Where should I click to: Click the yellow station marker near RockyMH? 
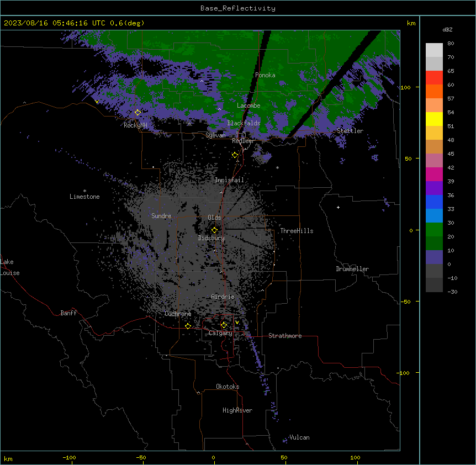(x=138, y=113)
